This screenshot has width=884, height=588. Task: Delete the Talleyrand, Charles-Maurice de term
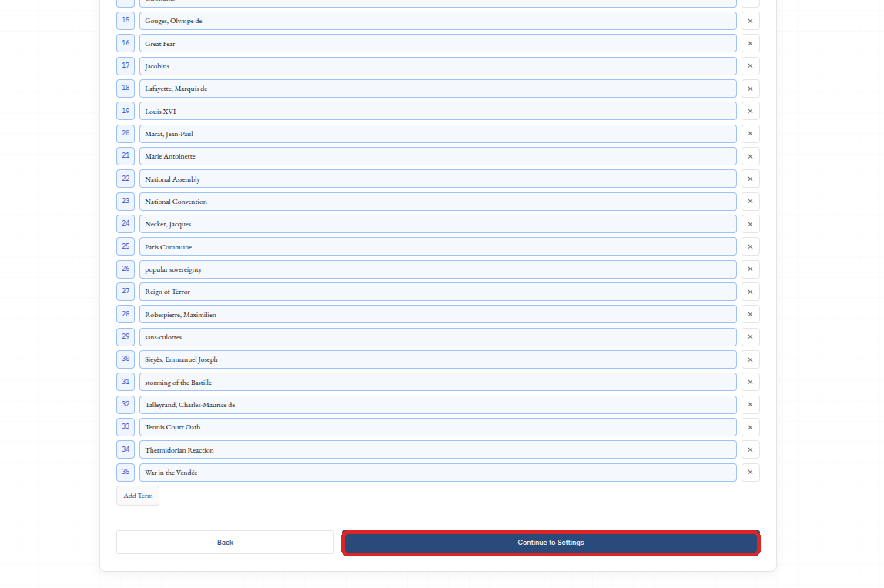[x=750, y=404]
